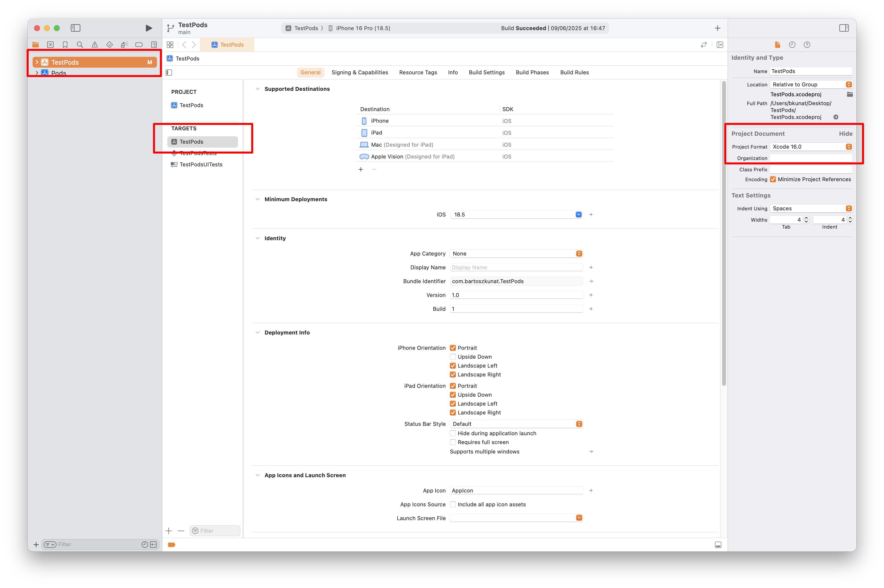Viewport: 884px width, 588px height.
Task: Show the File inspector
Action: [x=778, y=45]
